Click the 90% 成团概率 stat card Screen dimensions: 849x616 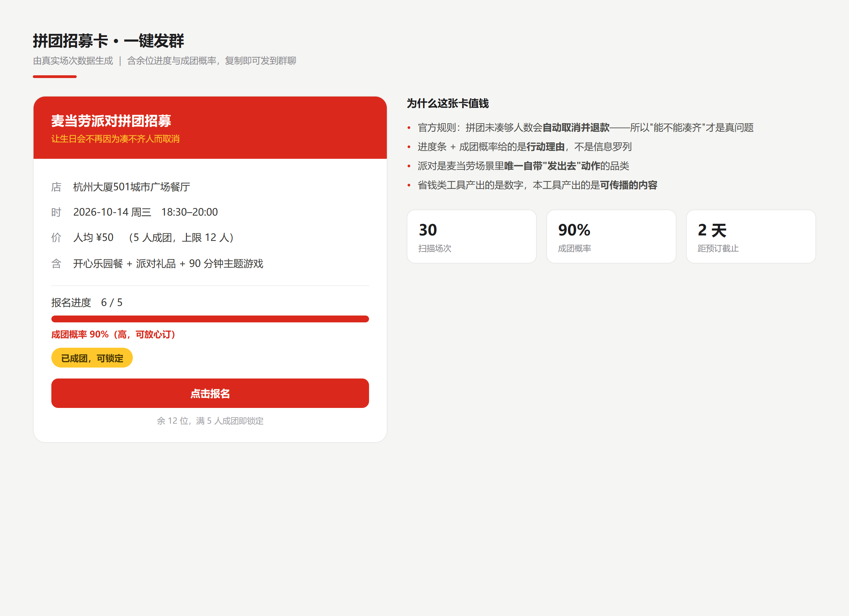(x=611, y=236)
